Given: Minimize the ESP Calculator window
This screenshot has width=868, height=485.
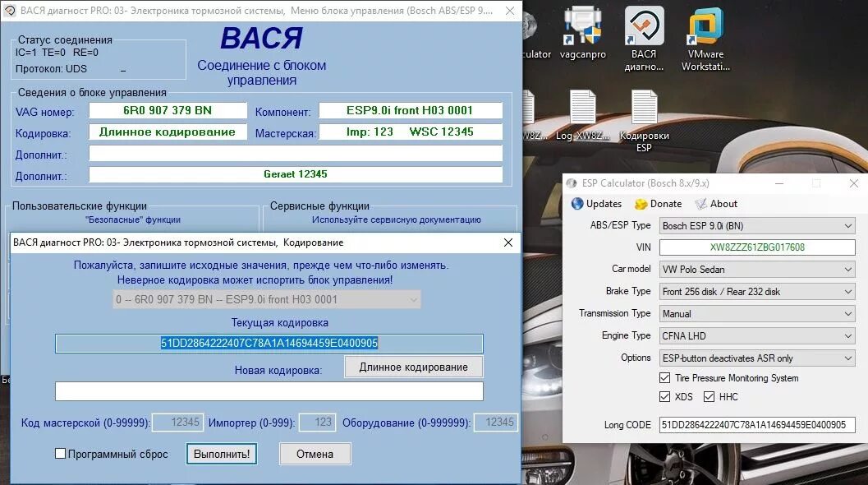Looking at the screenshot, I should point(778,183).
